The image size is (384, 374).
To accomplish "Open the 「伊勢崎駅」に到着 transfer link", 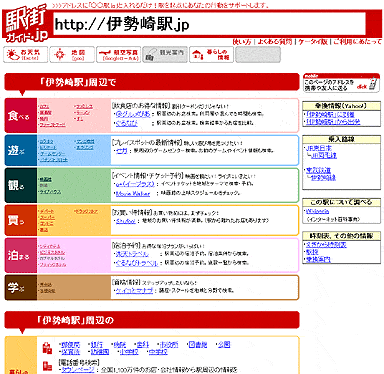I will point(330,114).
